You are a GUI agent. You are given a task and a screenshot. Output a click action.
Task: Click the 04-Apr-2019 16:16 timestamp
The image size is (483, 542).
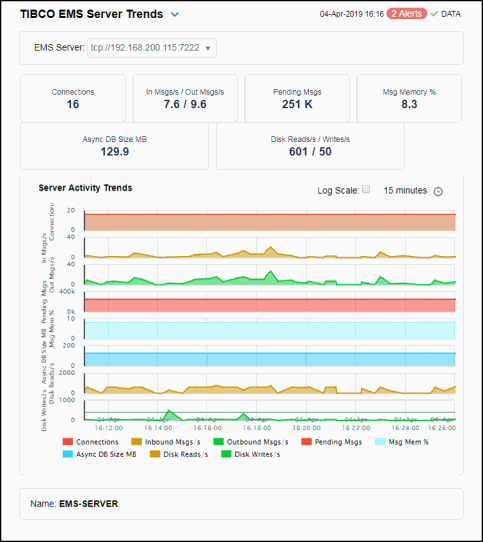click(352, 14)
